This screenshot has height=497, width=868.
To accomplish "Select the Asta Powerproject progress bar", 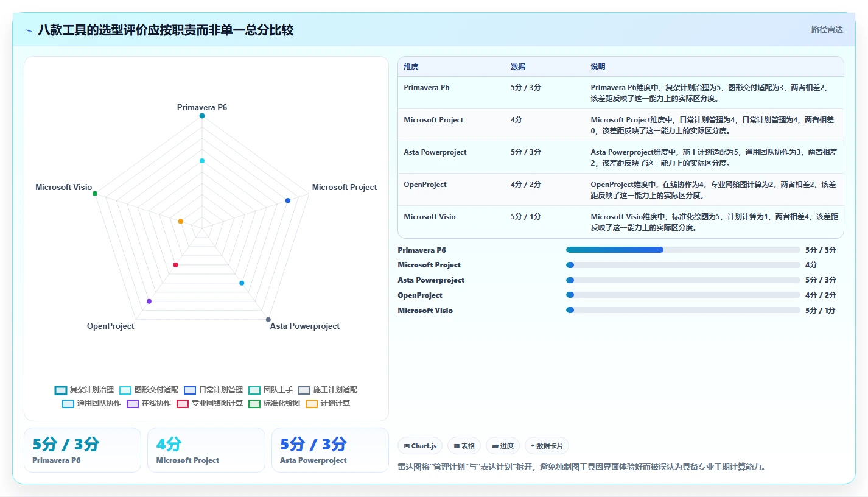I will [683, 280].
